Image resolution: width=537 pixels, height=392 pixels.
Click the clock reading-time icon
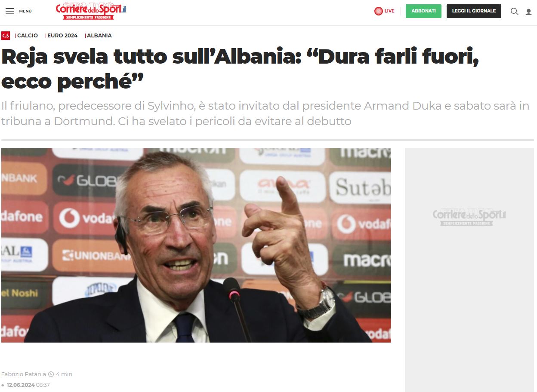(51, 374)
